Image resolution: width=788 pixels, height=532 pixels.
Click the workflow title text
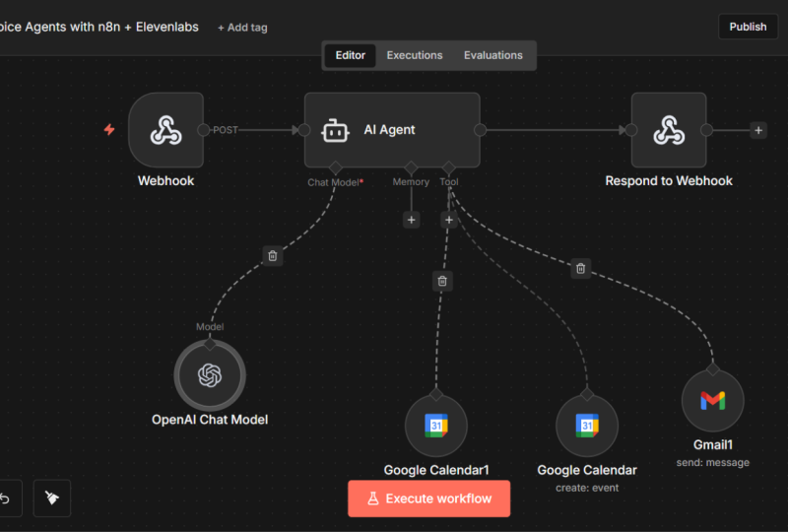[99, 27]
